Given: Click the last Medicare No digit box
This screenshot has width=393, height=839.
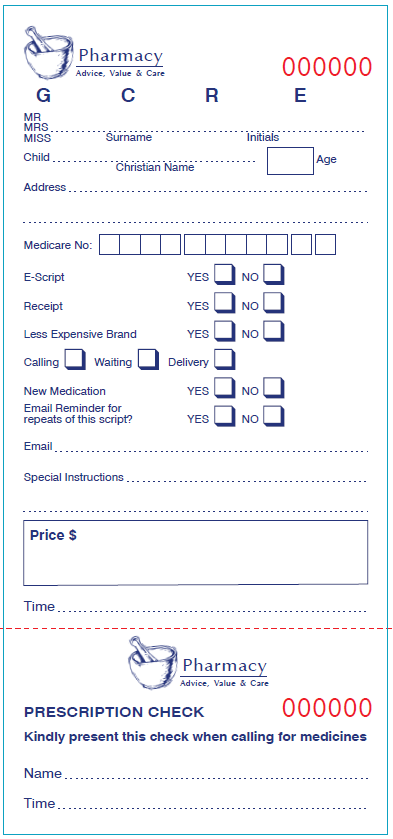Looking at the screenshot, I should pos(326,245).
